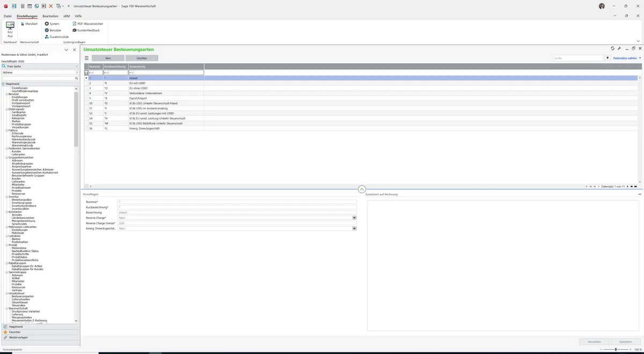
Task: Open Kundenfeedback from the ribbon
Action: tap(86, 30)
